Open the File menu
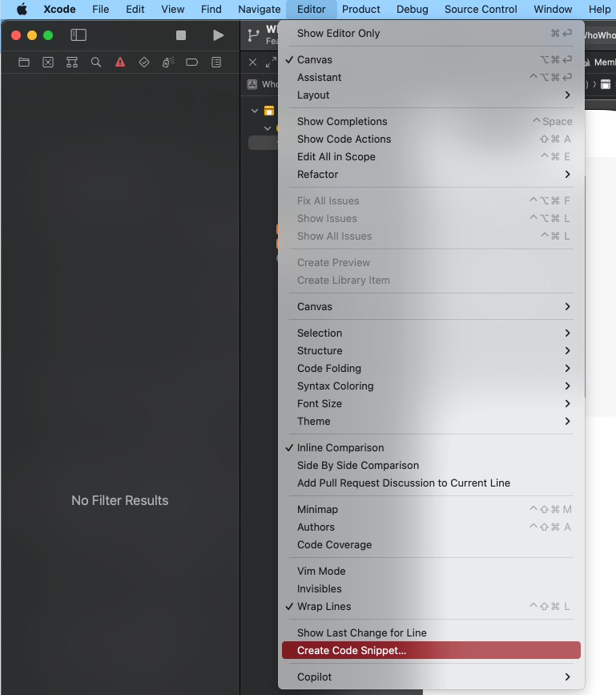This screenshot has width=616, height=695. pyautogui.click(x=100, y=10)
